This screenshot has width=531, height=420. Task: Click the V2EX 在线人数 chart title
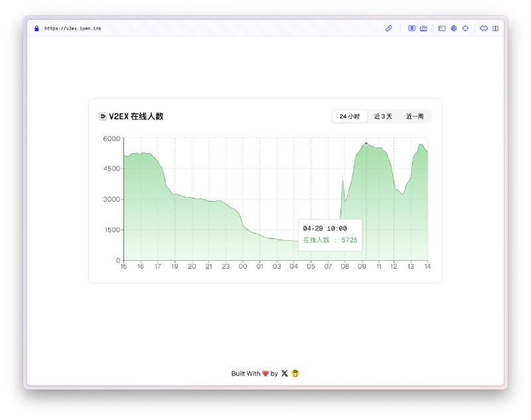coord(136,117)
